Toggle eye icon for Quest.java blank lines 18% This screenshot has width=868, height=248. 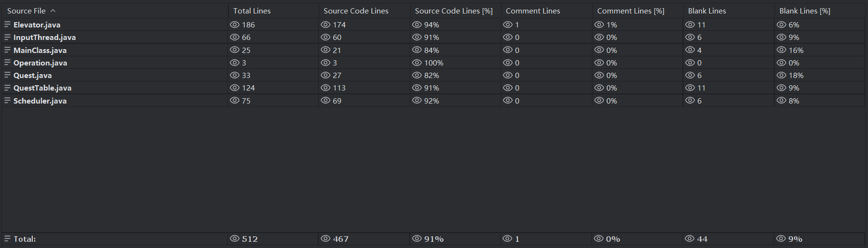(x=781, y=75)
